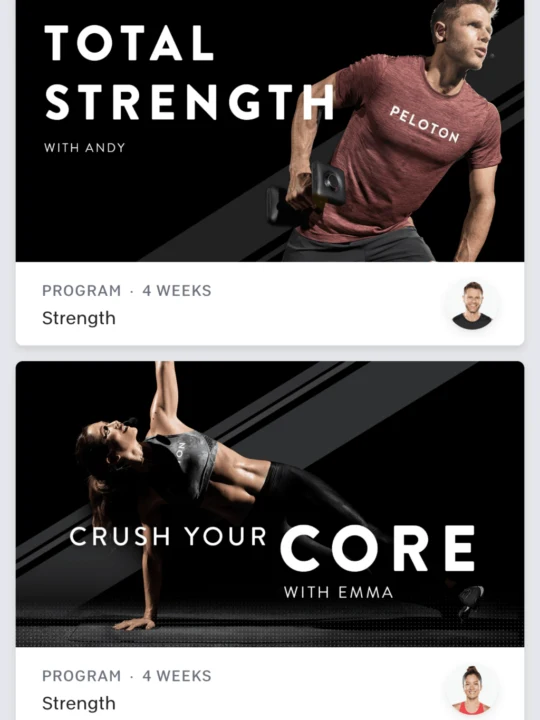Click white info area of Crush Your Core card
540x720 pixels.
tap(270, 683)
